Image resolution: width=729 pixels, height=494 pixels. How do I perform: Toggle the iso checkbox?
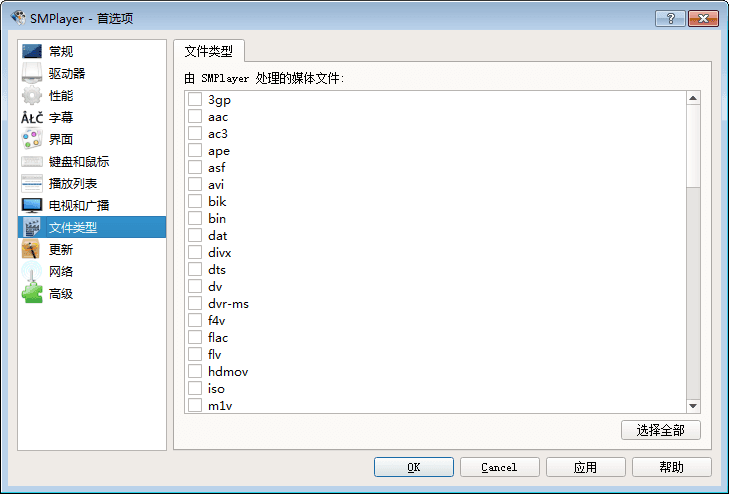[195, 388]
